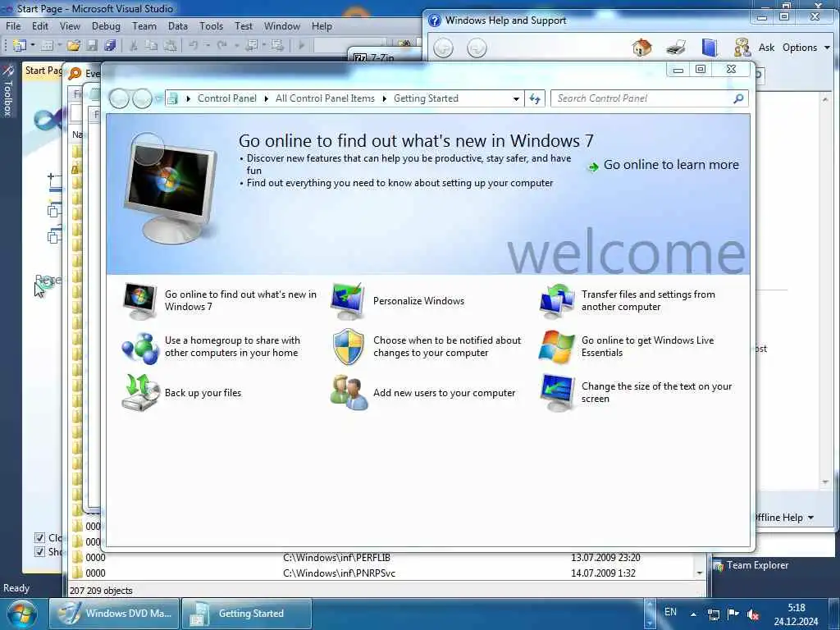Open the Undo history dropdown arrow

coord(207,46)
